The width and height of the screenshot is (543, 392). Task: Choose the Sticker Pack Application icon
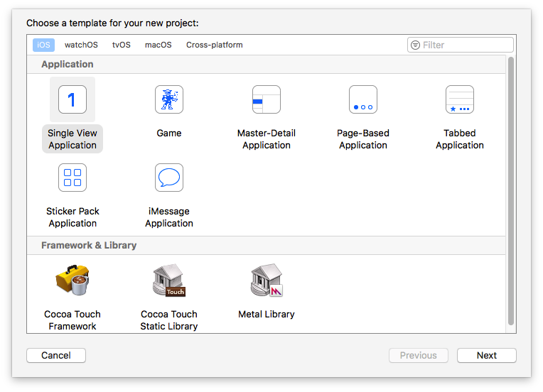(72, 178)
